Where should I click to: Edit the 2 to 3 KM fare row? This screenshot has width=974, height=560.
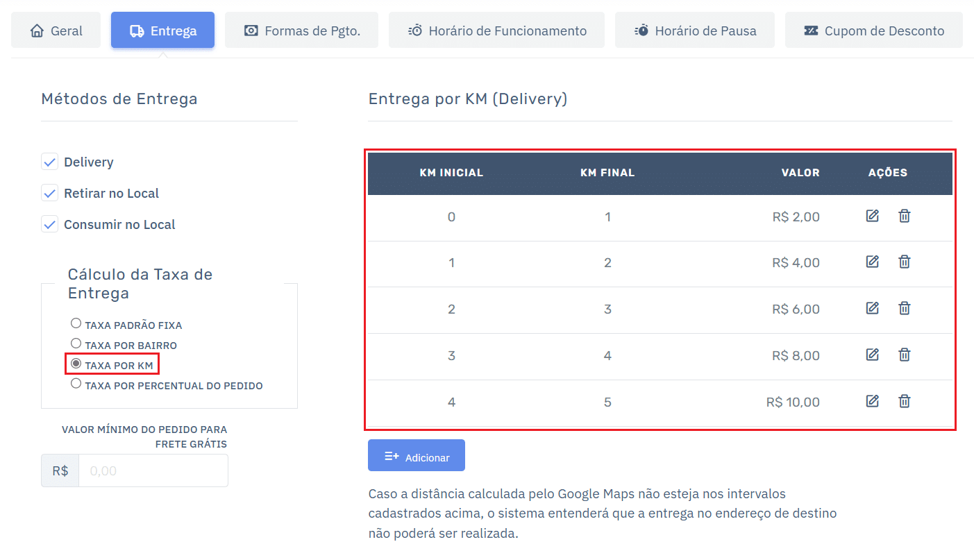tap(872, 308)
